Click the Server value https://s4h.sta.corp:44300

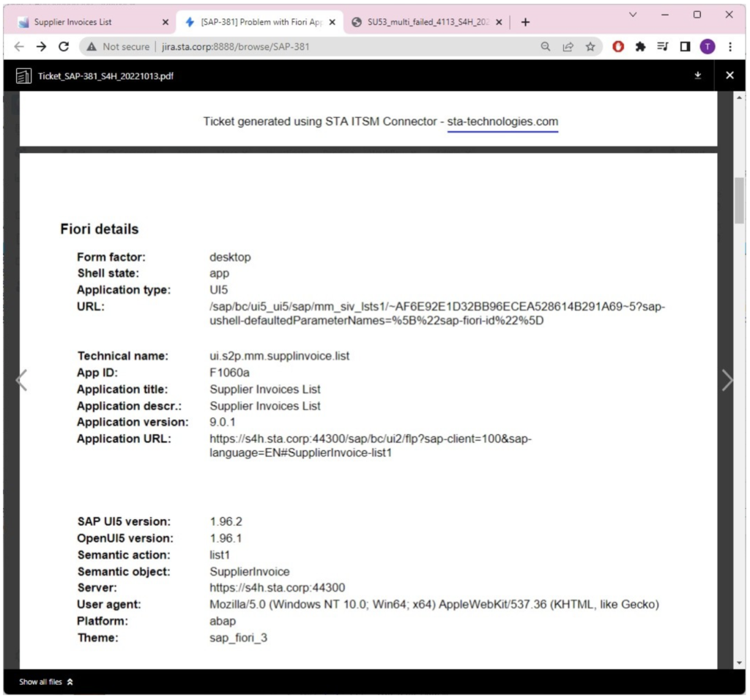pos(277,588)
